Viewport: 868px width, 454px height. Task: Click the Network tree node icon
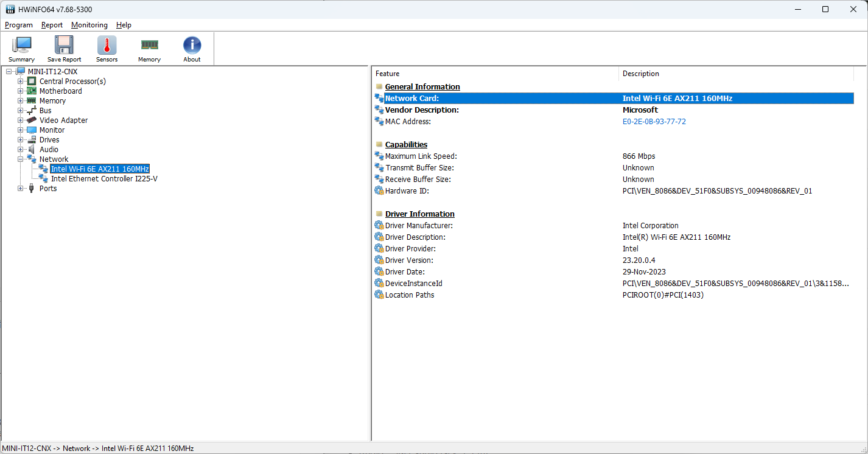click(x=32, y=159)
